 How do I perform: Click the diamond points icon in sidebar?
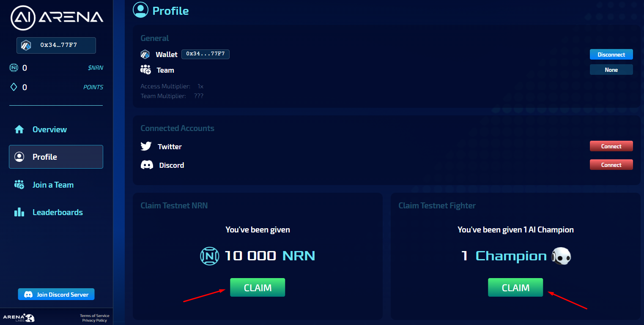pyautogui.click(x=14, y=87)
